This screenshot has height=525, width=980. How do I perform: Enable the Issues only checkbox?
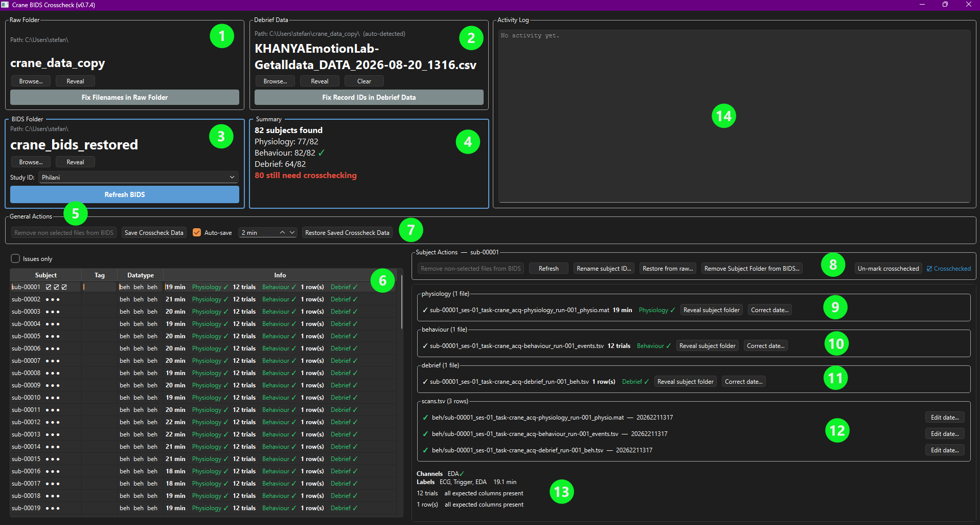(x=16, y=258)
